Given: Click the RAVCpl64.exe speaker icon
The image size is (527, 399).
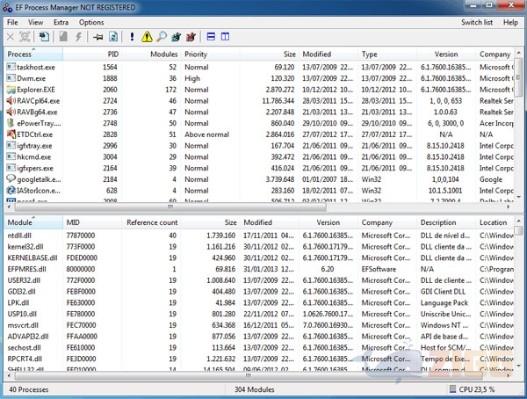Looking at the screenshot, I should (x=11, y=101).
